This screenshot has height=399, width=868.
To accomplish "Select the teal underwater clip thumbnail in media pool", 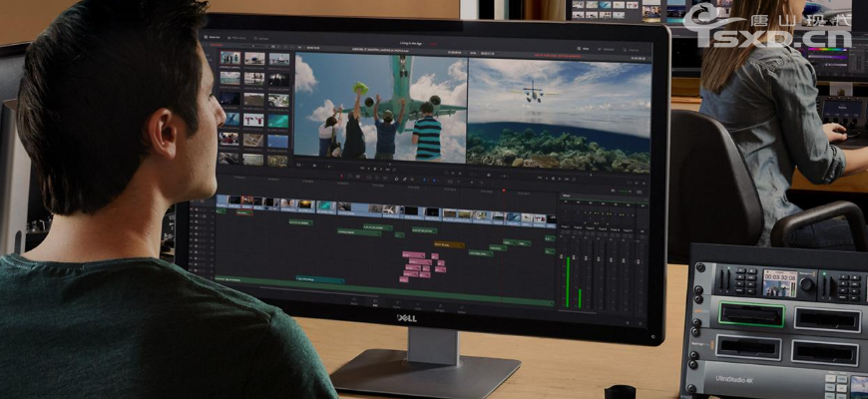I will 278,121.
